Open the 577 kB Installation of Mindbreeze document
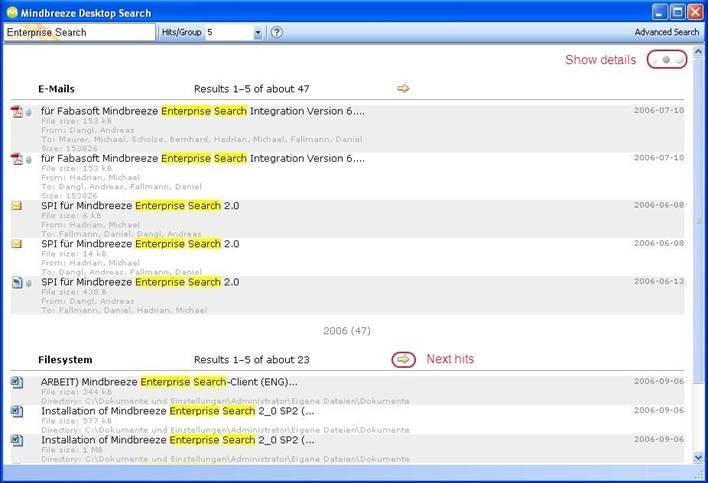The height and width of the screenshot is (483, 708). coord(178,411)
